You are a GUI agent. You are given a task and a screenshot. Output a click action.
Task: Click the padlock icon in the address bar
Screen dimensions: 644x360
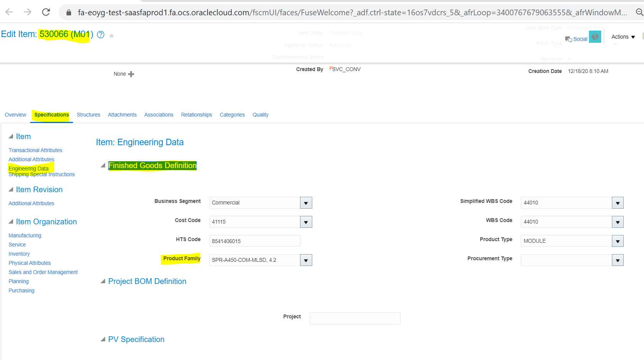pos(68,12)
